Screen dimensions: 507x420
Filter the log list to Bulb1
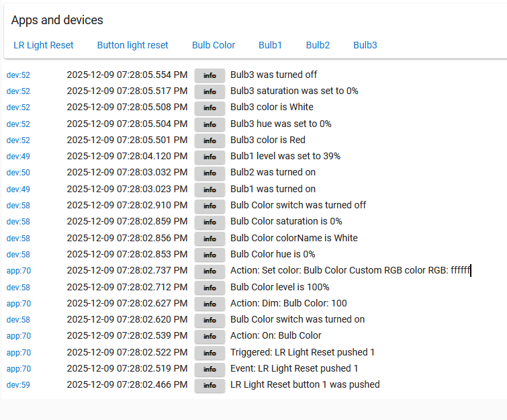pos(270,45)
